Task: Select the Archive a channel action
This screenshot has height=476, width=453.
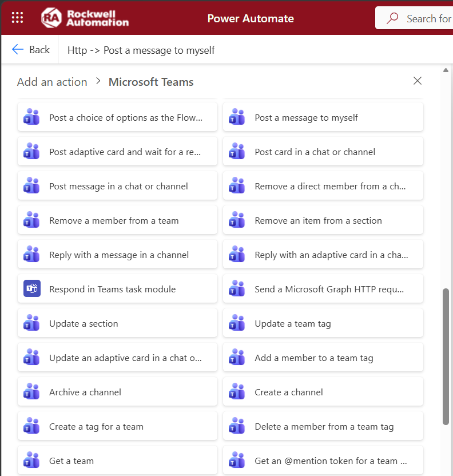Action: click(x=117, y=391)
